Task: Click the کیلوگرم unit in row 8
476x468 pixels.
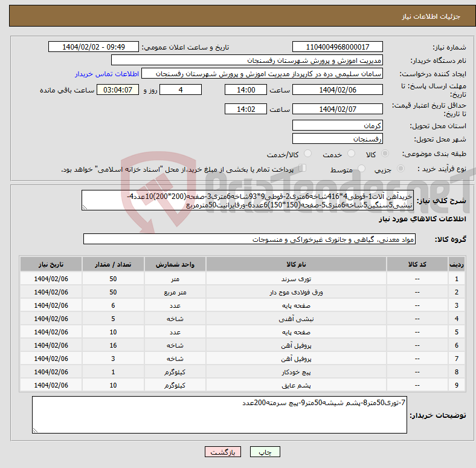Action: 175,372
